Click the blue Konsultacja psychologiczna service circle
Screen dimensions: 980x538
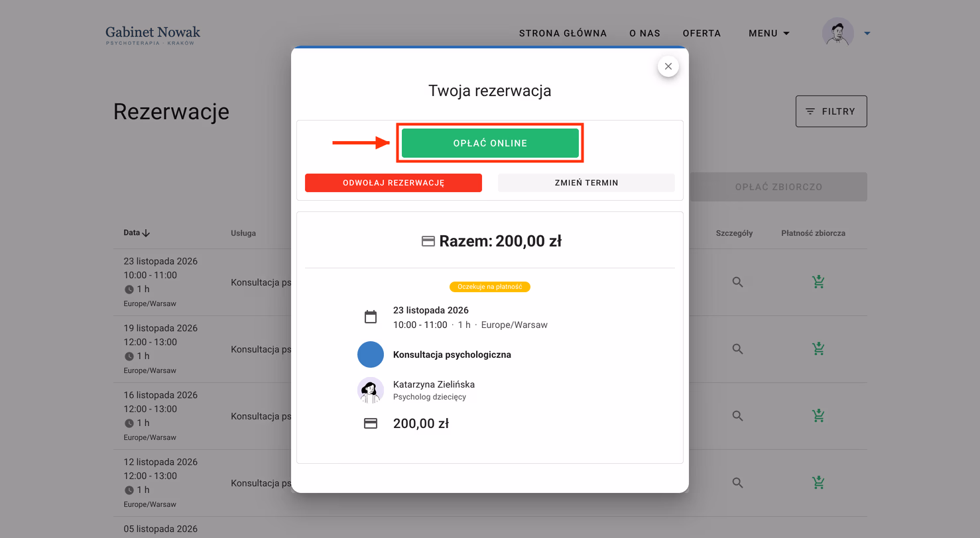click(x=371, y=354)
